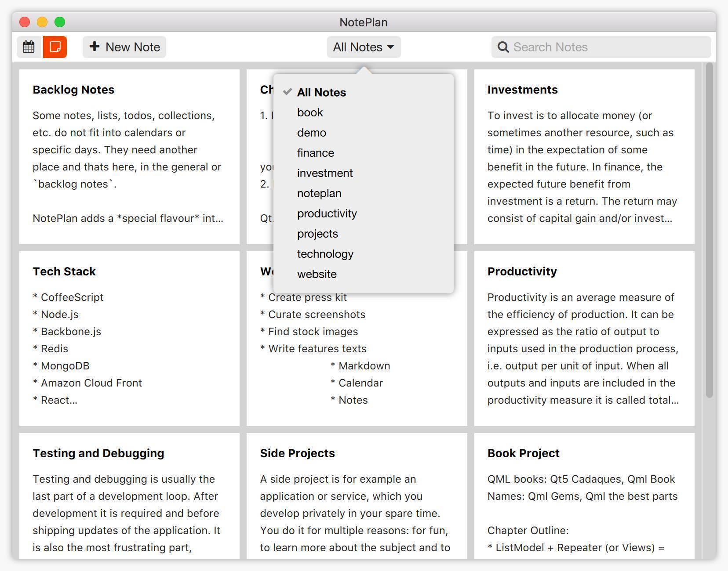Open the Tech Stack note card
728x571 pixels.
[129, 339]
